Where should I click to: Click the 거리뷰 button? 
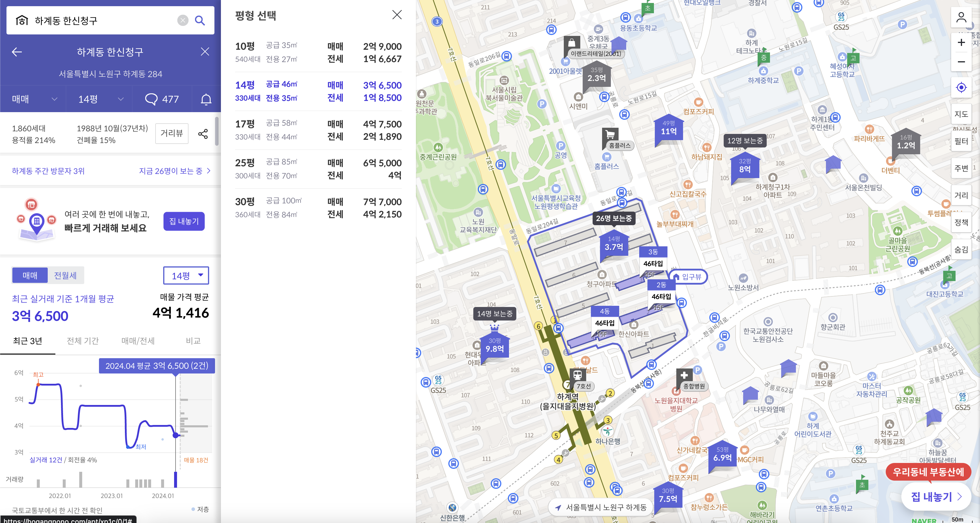[x=171, y=133]
